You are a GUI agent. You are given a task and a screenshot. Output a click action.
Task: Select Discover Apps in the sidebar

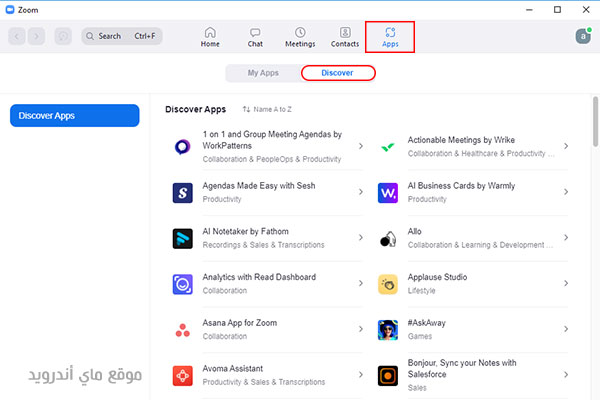[75, 116]
